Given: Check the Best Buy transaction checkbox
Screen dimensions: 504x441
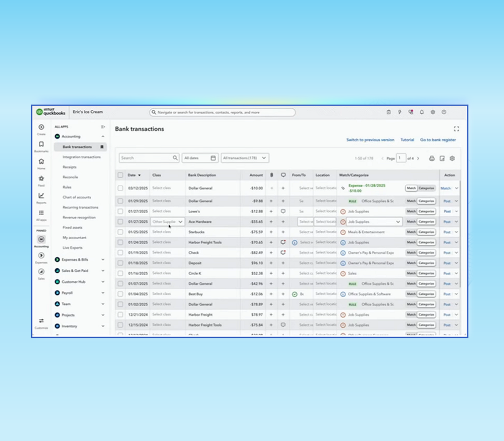Looking at the screenshot, I should [x=120, y=294].
